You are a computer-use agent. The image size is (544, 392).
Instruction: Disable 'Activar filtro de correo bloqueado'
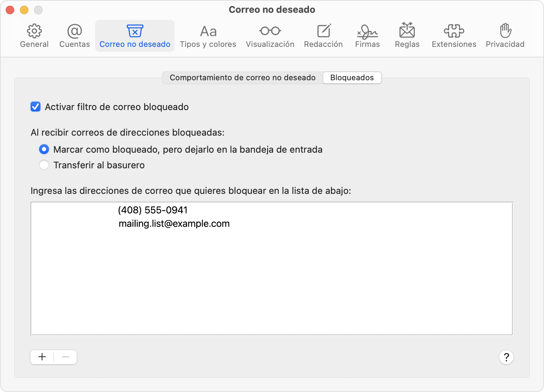click(x=36, y=107)
